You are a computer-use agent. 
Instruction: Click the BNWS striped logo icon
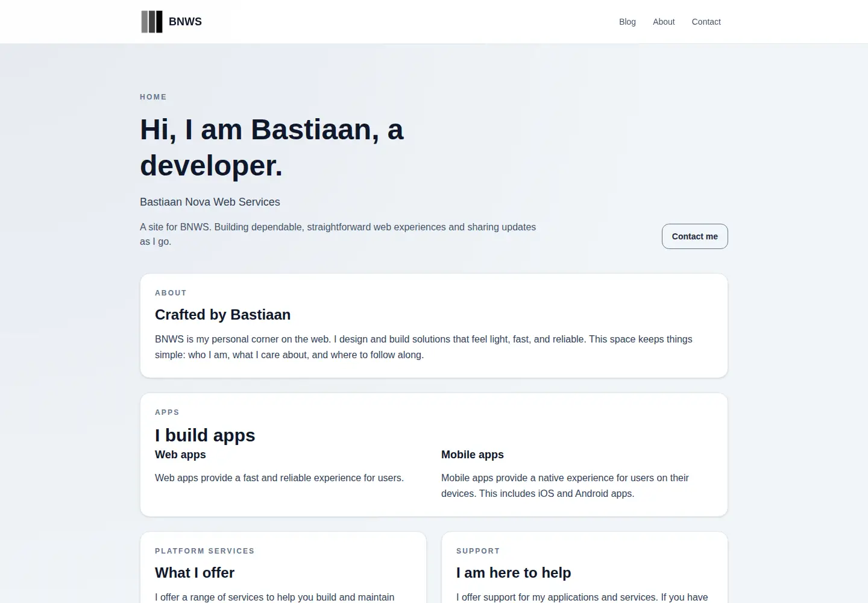click(x=152, y=22)
